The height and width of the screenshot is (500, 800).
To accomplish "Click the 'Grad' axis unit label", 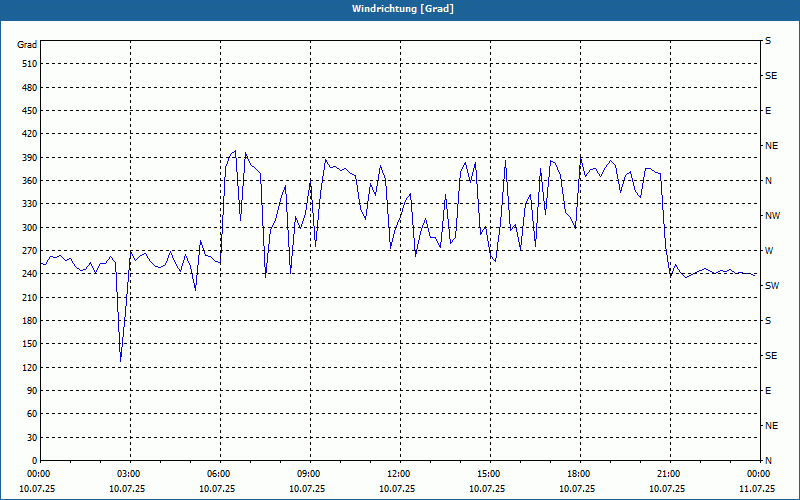I will click(x=27, y=45).
